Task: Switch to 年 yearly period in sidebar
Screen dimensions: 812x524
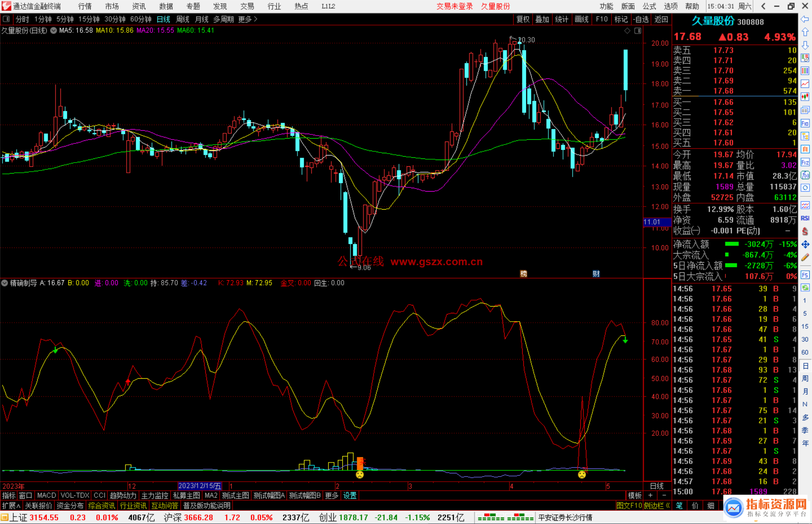Action: click(805, 443)
